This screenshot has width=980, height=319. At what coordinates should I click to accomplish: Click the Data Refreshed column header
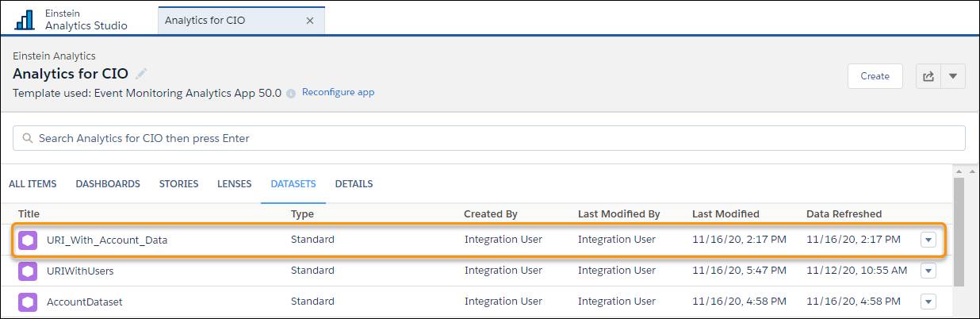click(844, 213)
